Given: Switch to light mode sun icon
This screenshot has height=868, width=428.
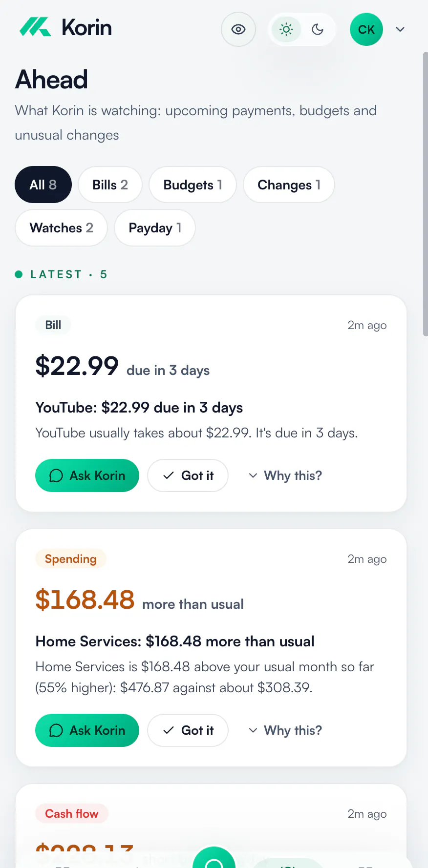Looking at the screenshot, I should [286, 29].
